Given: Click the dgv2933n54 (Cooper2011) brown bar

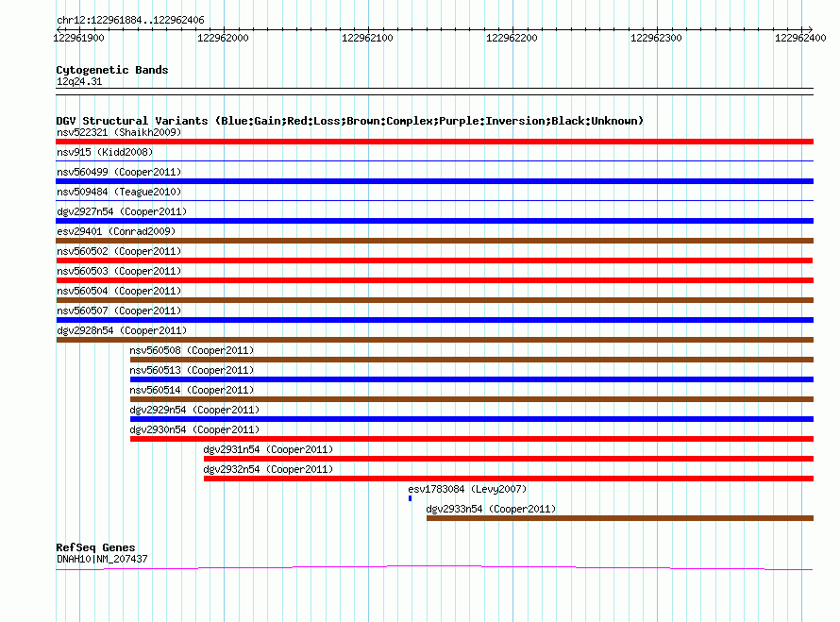Looking at the screenshot, I should [620, 518].
